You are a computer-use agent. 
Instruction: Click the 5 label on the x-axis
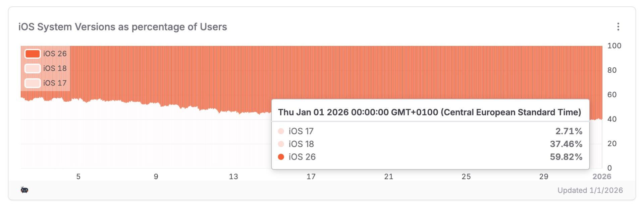[x=78, y=177]
